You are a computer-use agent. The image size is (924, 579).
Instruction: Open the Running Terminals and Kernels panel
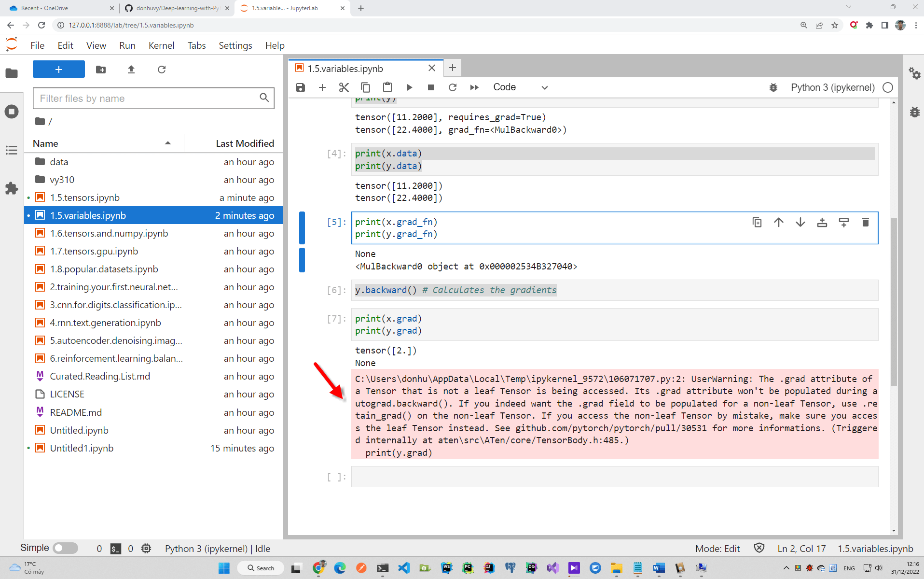tap(12, 112)
